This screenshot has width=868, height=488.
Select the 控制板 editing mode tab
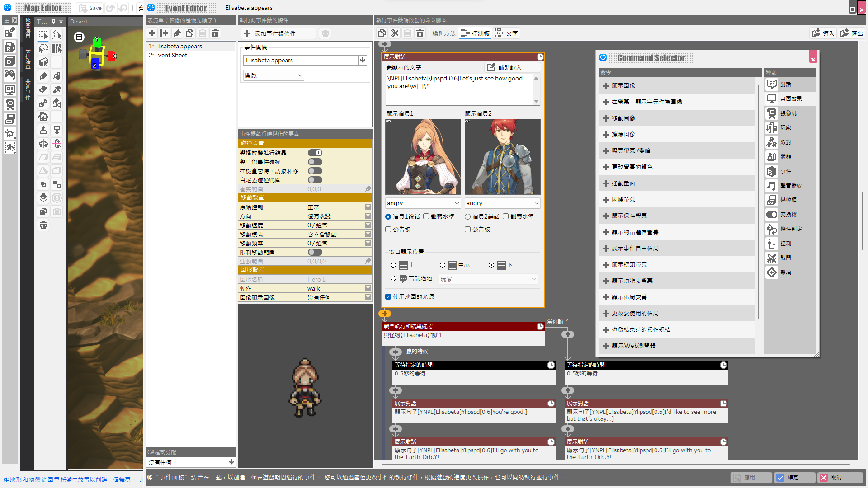(475, 33)
